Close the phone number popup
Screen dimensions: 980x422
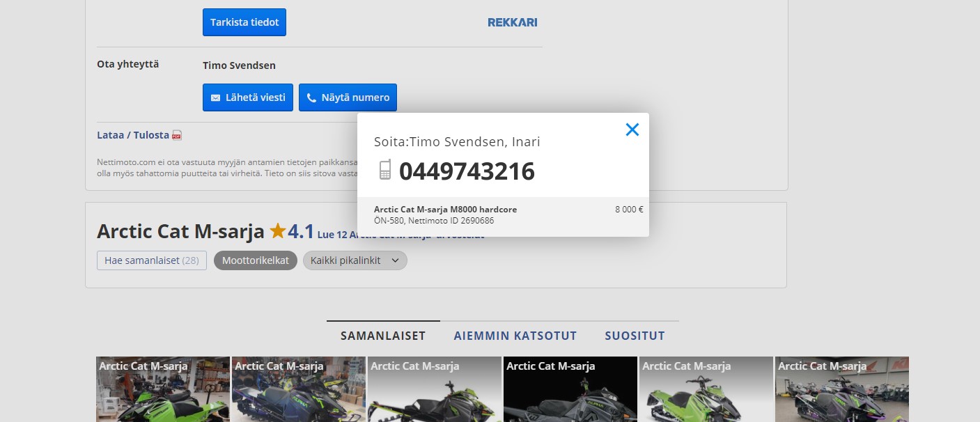(x=632, y=130)
